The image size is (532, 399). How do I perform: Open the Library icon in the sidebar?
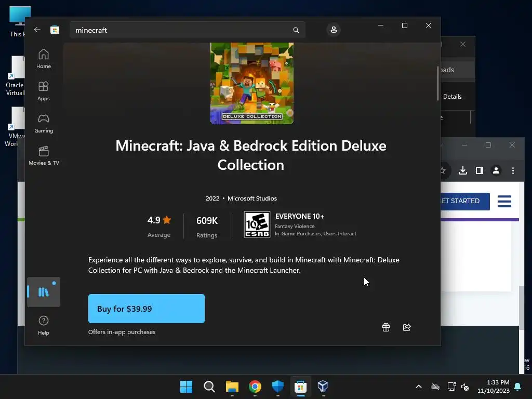[x=44, y=292]
